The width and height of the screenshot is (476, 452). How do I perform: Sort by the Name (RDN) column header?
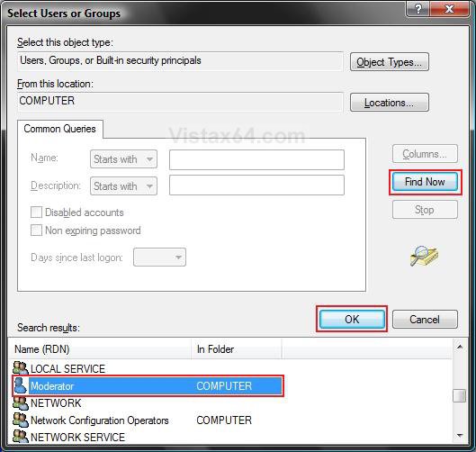100,349
